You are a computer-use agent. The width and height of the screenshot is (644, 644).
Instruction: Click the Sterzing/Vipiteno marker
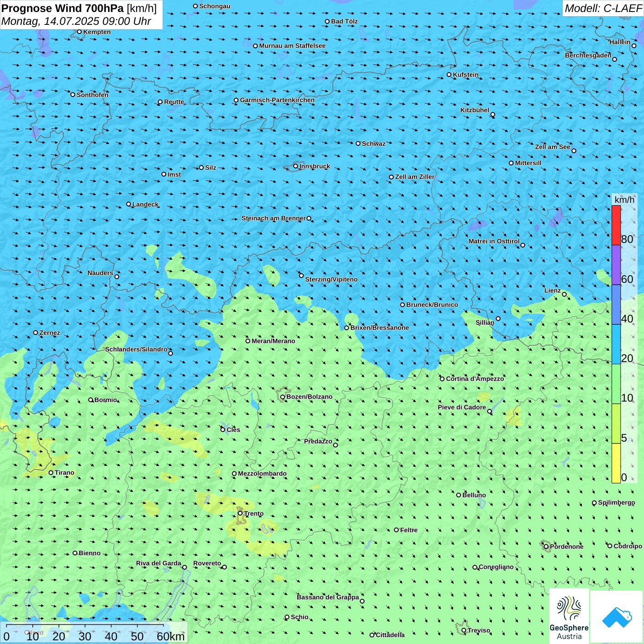(x=301, y=276)
